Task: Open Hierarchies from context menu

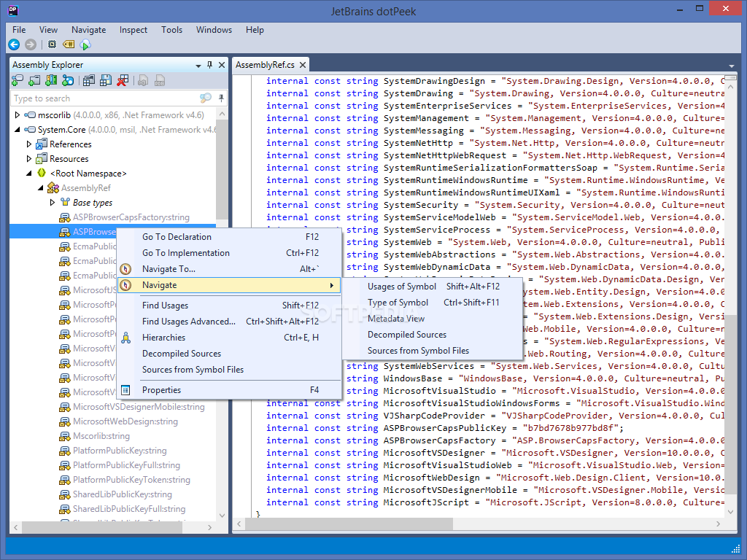Action: click(230, 338)
